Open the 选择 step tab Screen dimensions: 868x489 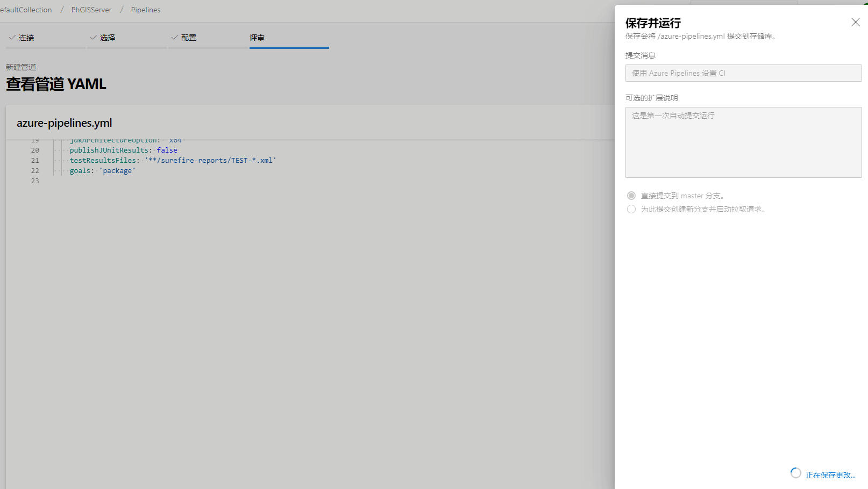click(x=107, y=38)
